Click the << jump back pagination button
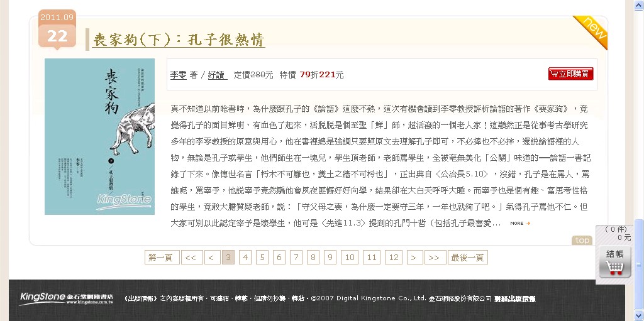The height and width of the screenshot is (321, 644). [192, 258]
